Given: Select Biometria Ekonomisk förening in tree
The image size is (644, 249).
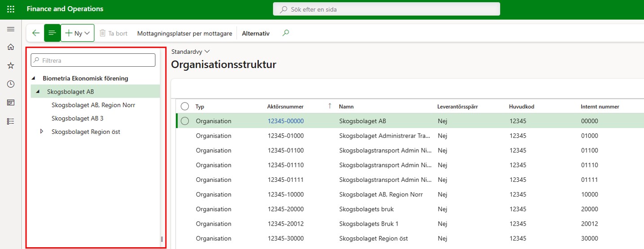Looking at the screenshot, I should 85,78.
